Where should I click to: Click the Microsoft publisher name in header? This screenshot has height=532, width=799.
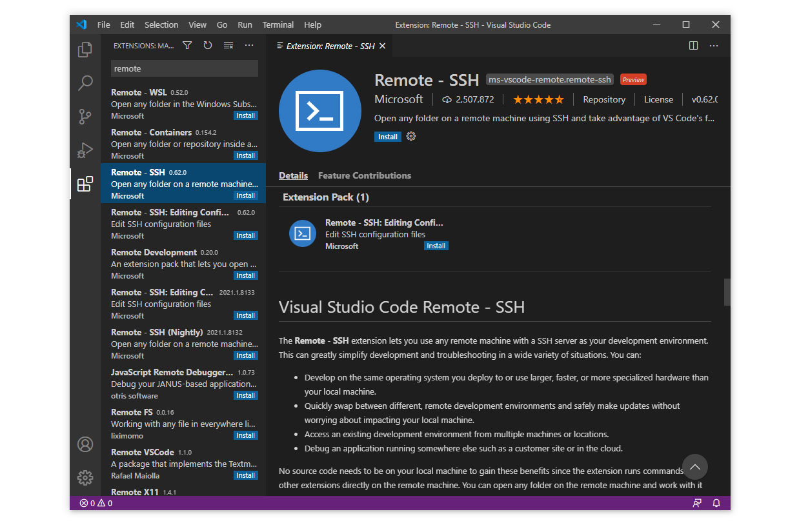(x=399, y=99)
